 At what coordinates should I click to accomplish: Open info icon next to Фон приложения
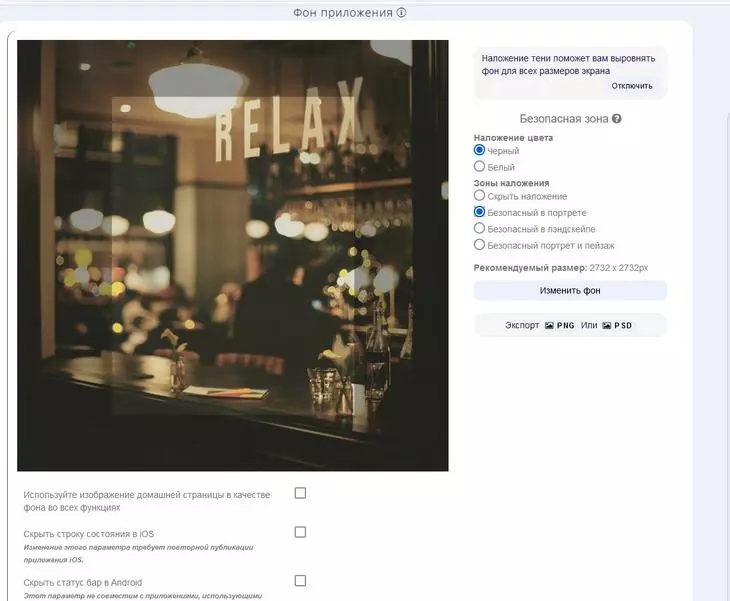click(x=401, y=13)
